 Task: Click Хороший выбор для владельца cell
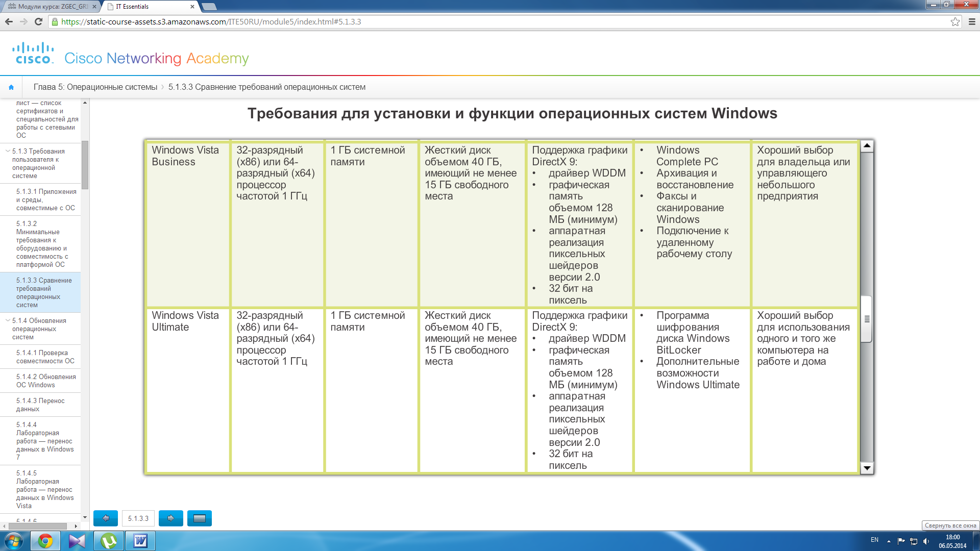click(804, 224)
